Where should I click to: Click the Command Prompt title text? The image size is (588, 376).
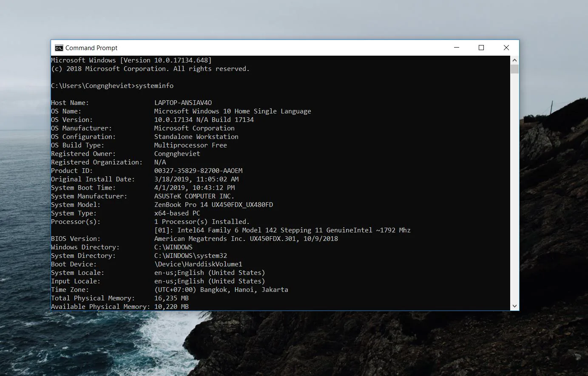91,48
